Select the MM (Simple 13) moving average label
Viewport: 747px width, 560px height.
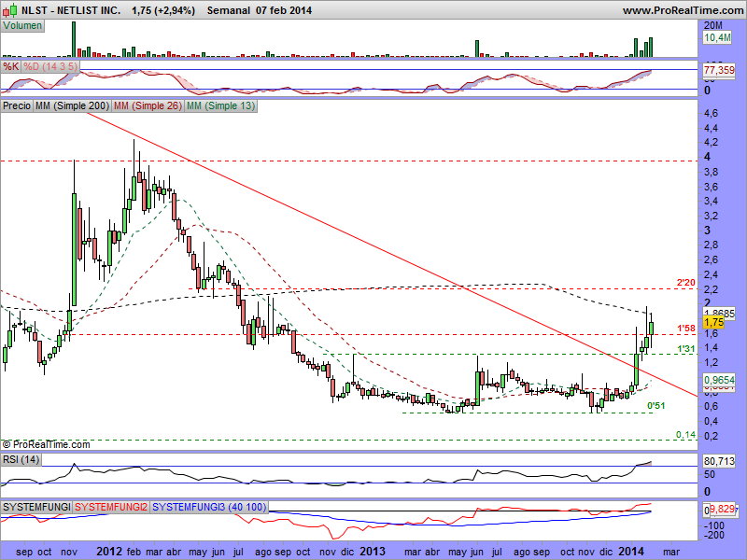tap(220, 105)
